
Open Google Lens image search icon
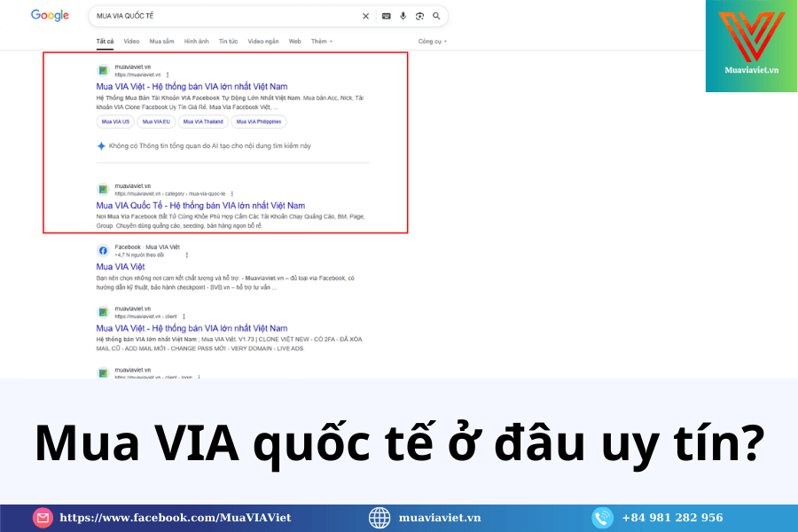(419, 16)
